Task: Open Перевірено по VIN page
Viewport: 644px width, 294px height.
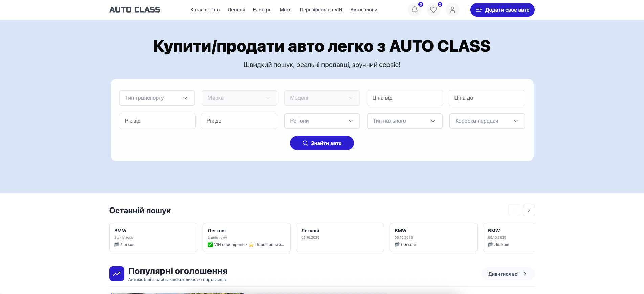Action: coord(321,10)
